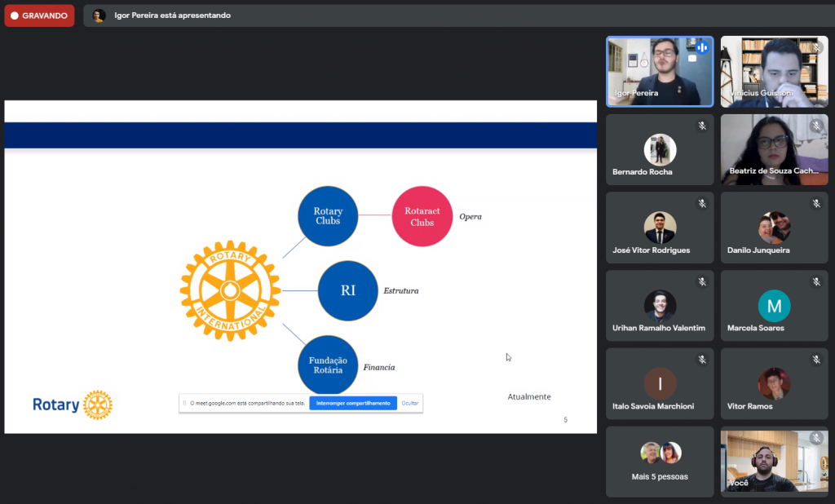Screen dimensions: 835x504
Task: Click the blue Fundação Rotária circle
Action: coord(328,365)
